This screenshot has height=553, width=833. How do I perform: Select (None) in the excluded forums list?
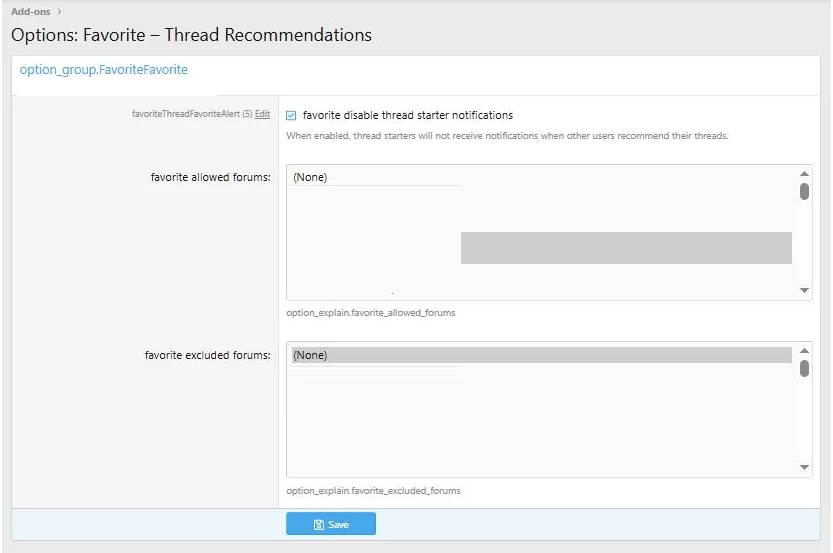(310, 355)
